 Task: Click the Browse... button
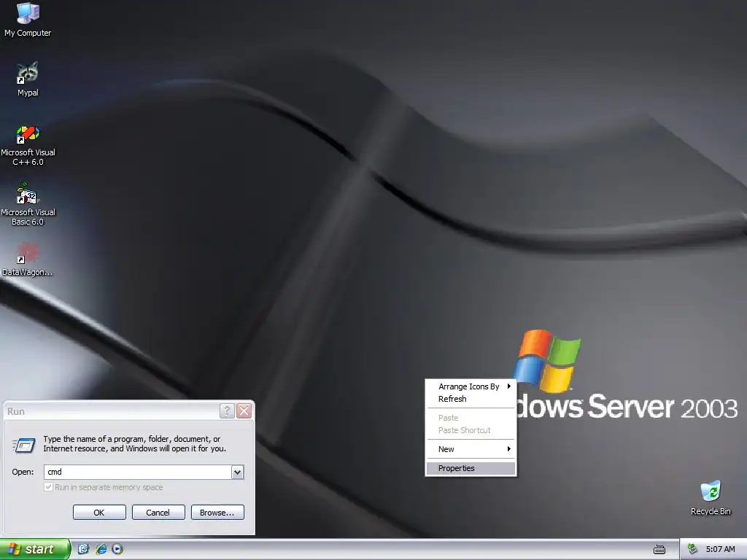pyautogui.click(x=217, y=513)
